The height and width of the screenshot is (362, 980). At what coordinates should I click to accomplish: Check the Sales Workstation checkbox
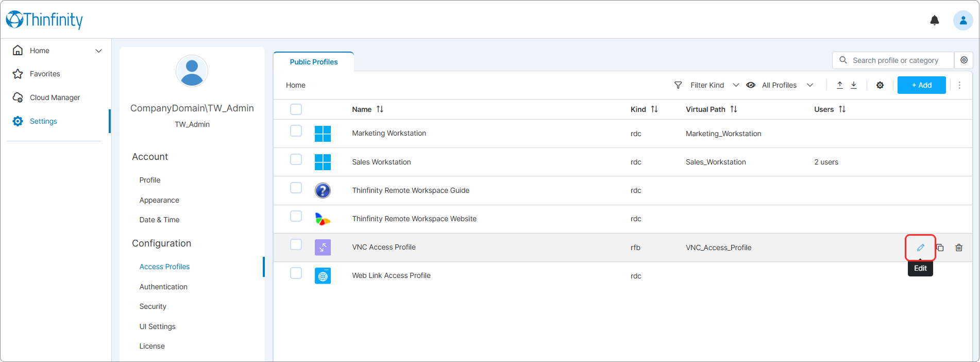296,159
